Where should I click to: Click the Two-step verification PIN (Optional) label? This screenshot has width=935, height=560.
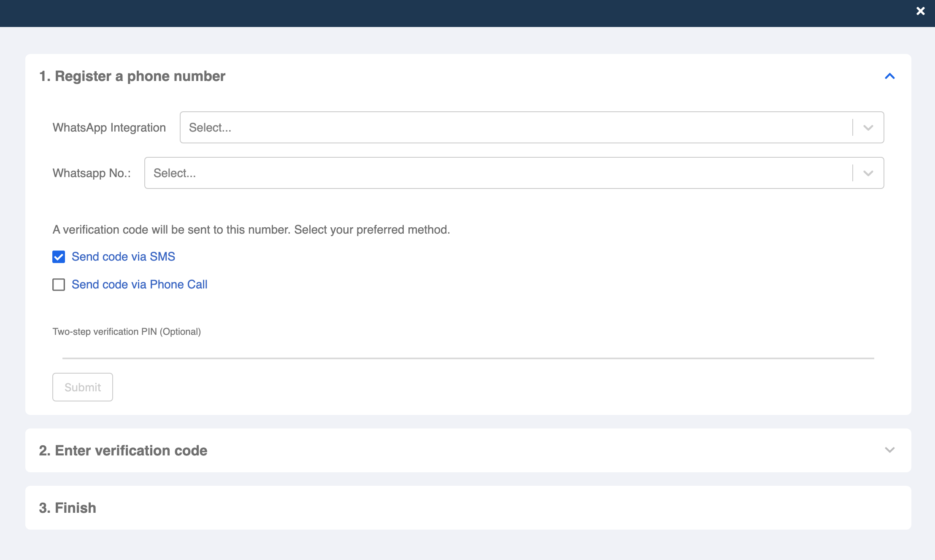coord(127,331)
